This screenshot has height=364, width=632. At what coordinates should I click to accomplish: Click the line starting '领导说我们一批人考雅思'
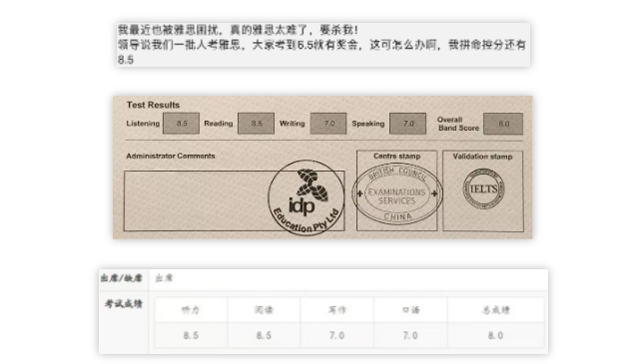(x=321, y=45)
